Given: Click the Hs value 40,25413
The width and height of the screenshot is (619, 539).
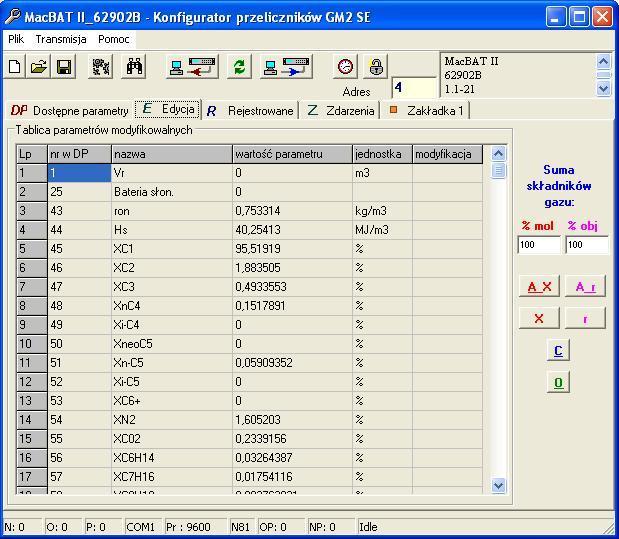Looking at the screenshot, I should (x=293, y=230).
